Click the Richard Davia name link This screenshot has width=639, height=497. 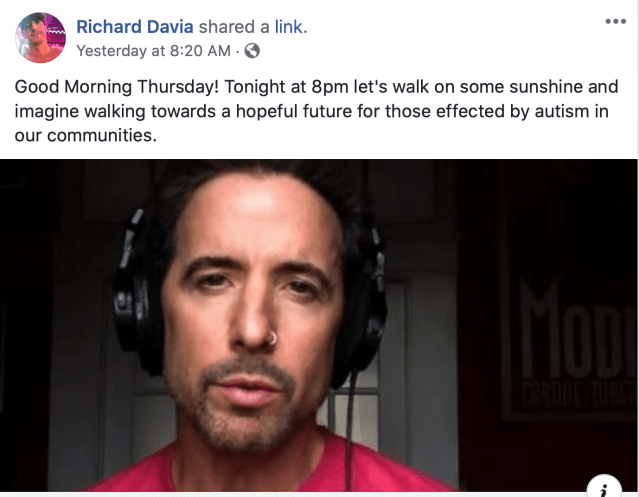coord(134,27)
